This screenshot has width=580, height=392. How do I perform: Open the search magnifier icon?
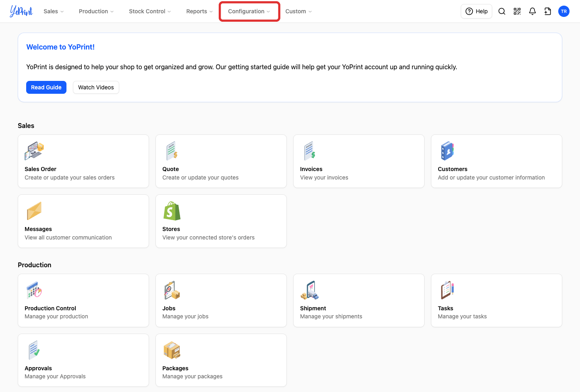point(502,11)
